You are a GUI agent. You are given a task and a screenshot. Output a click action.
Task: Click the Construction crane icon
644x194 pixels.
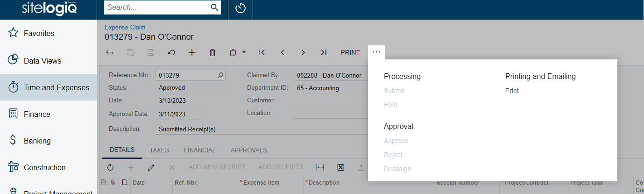(14, 167)
